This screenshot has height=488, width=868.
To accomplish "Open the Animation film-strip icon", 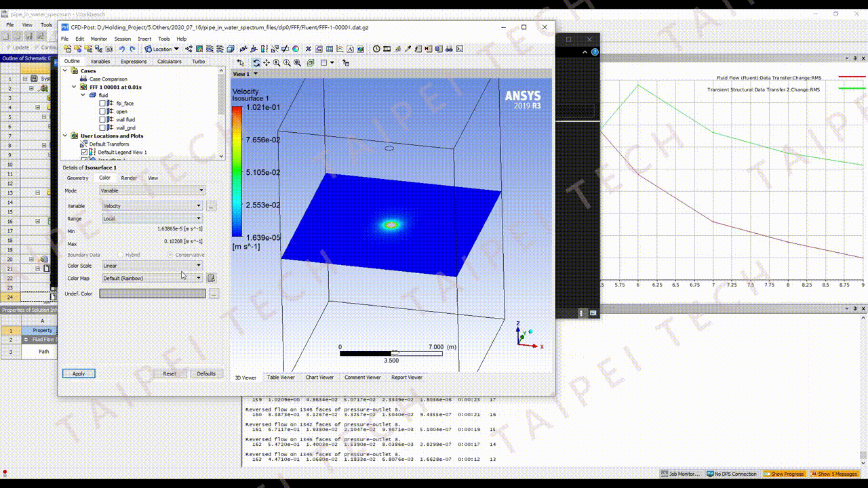I will (387, 49).
